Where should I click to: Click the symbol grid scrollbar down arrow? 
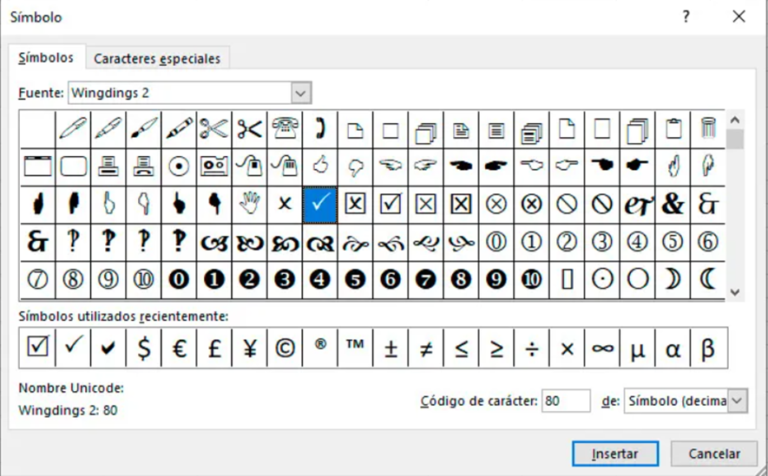click(x=736, y=291)
